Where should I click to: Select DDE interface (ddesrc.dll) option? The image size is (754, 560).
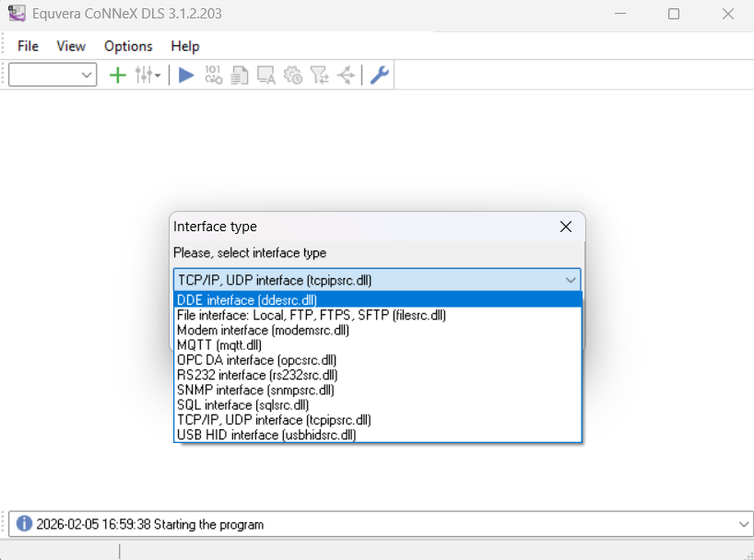click(247, 300)
